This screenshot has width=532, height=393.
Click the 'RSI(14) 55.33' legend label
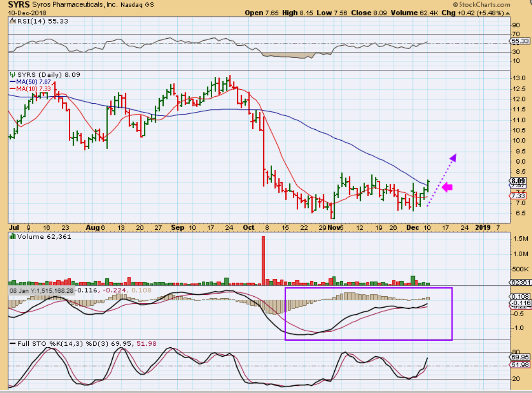pyautogui.click(x=42, y=21)
